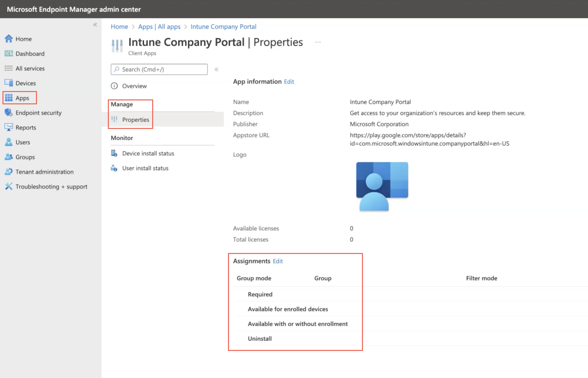Click the Users person icon
The width and height of the screenshot is (588, 378).
[9, 142]
